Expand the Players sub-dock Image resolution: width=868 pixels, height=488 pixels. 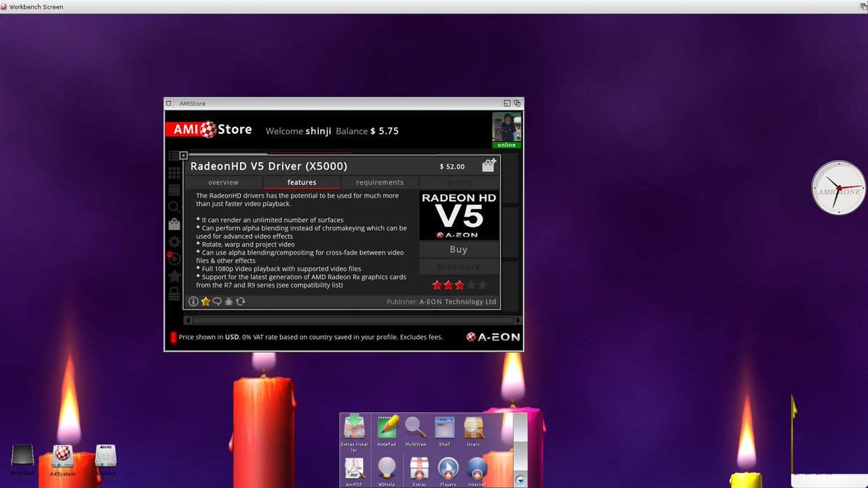pos(448,473)
